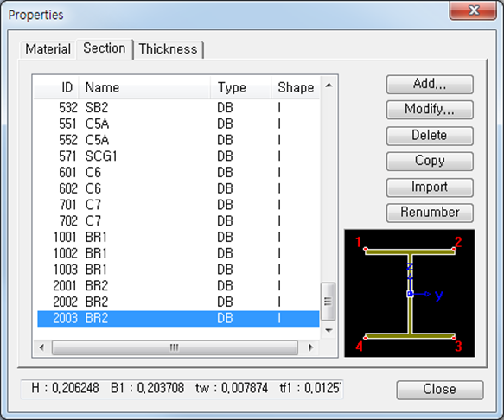The height and width of the screenshot is (420, 504).
Task: Click the Import button
Action: (430, 188)
